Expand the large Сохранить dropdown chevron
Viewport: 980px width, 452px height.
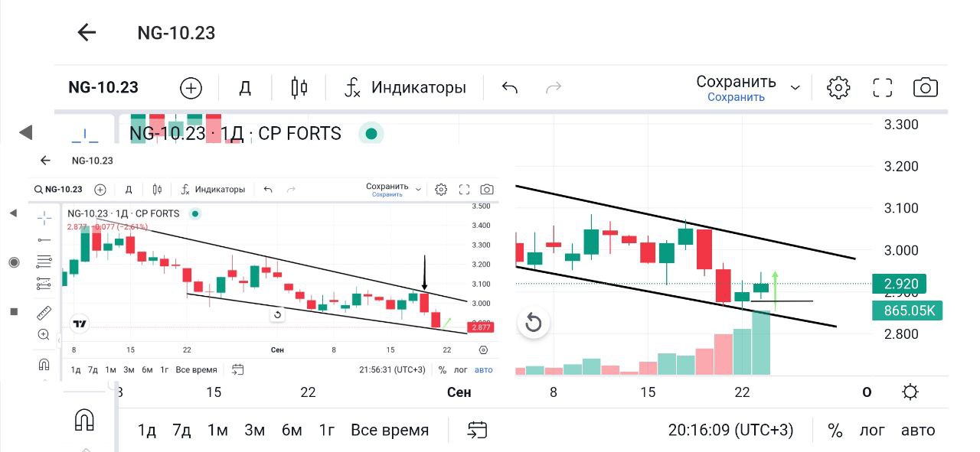(x=795, y=87)
